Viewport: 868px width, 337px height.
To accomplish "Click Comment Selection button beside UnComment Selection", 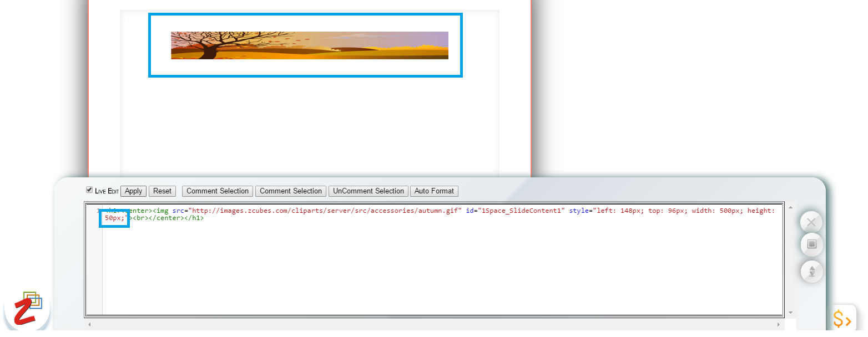I will point(290,191).
